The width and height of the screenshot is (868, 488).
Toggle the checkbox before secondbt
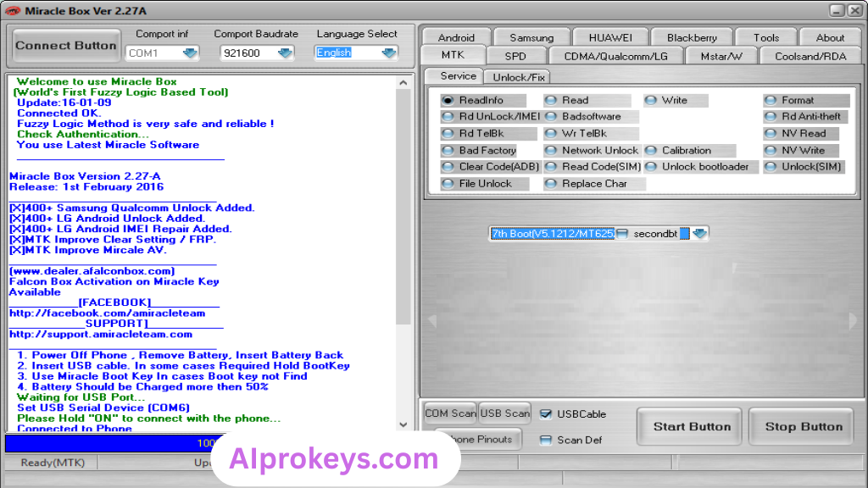(x=622, y=234)
